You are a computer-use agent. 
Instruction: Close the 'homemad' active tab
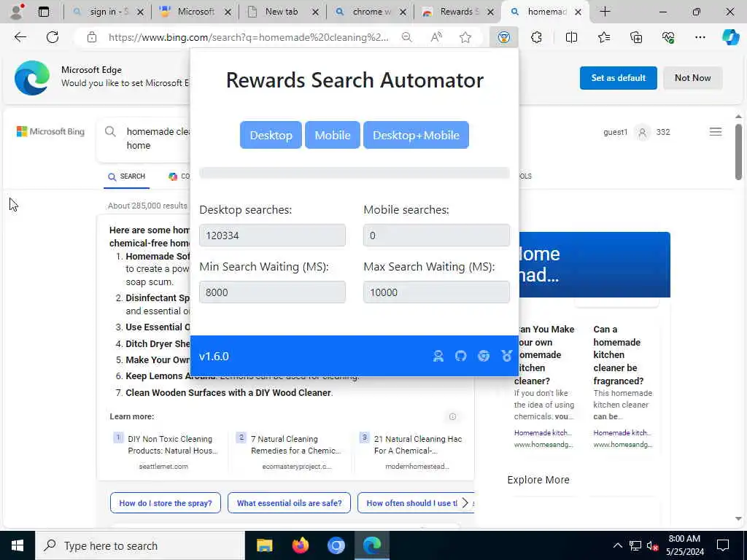coord(578,12)
